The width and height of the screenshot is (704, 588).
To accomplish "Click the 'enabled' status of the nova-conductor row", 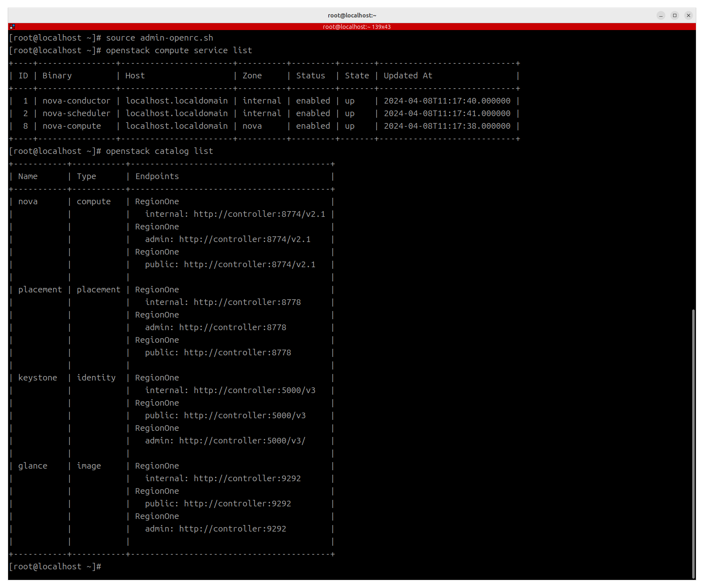I will pyautogui.click(x=313, y=101).
